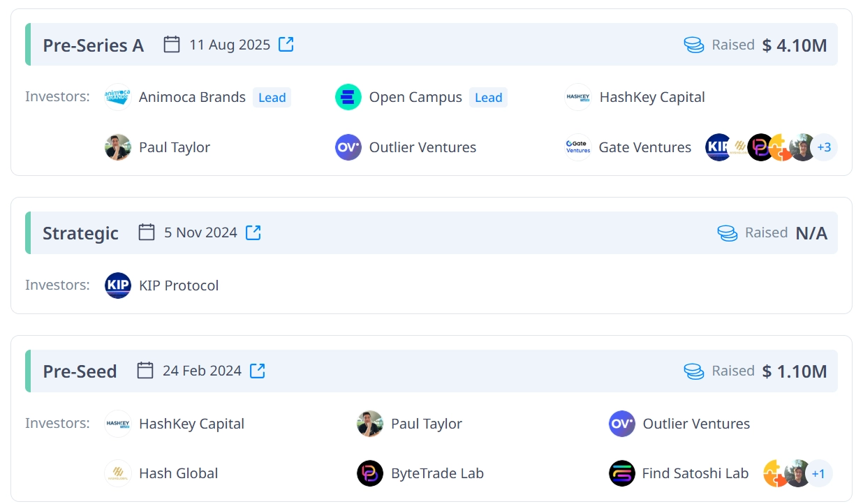Image resolution: width=863 pixels, height=504 pixels.
Task: Click Outlier Ventures logo in Pre-Series A
Action: coord(348,147)
